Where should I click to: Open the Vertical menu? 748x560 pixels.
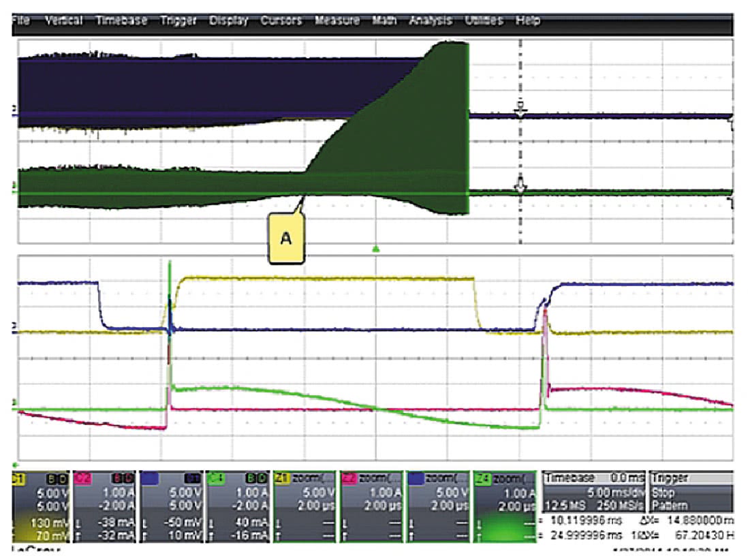[63, 20]
